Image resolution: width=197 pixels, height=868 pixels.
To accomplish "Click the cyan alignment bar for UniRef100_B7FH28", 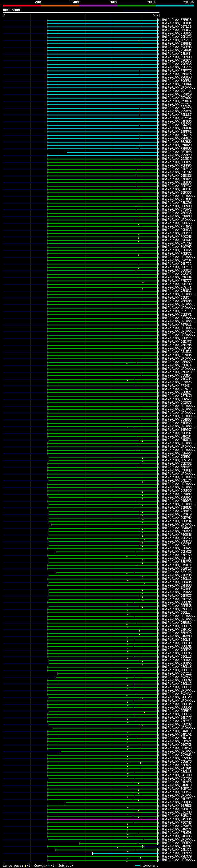I will pos(103,20).
